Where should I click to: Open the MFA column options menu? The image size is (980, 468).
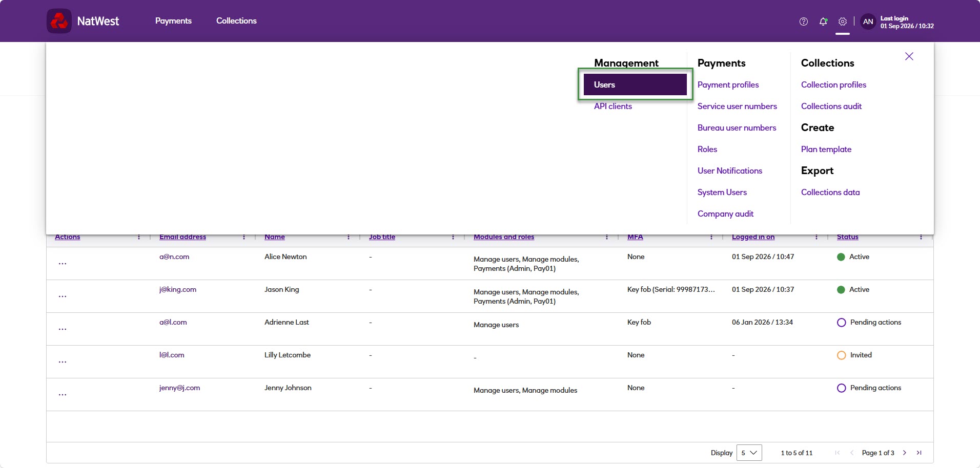pyautogui.click(x=711, y=237)
